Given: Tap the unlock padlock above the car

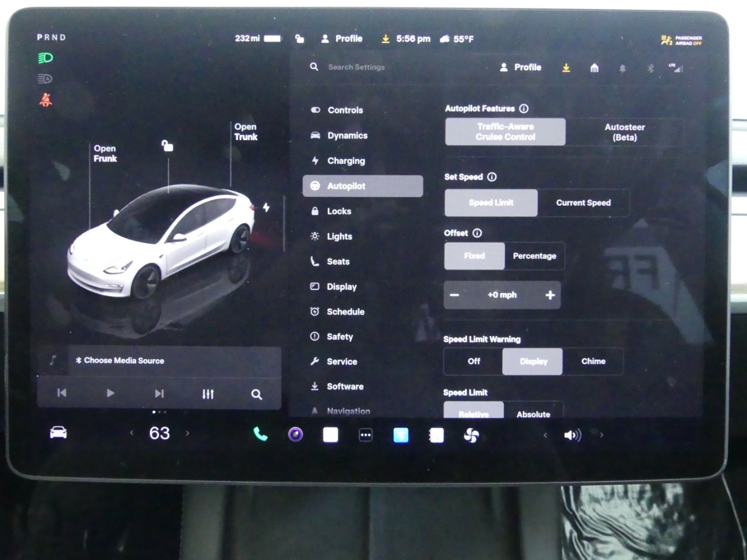Looking at the screenshot, I should coord(167,146).
